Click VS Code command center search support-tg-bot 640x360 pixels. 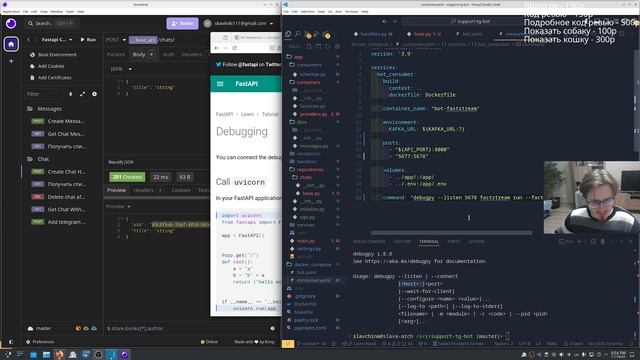click(471, 21)
